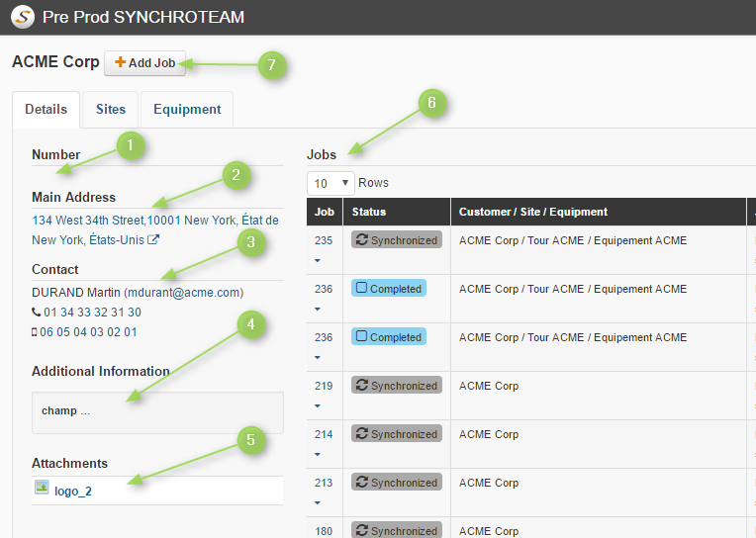Click the image file icon next to logo_2
Screen dimensions: 756x538
coord(42,488)
